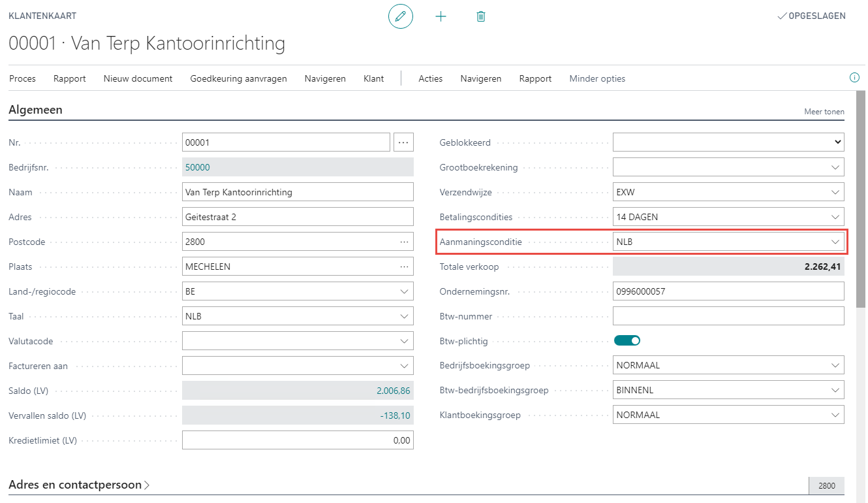The width and height of the screenshot is (868, 503).
Task: Click the trash can delete icon
Action: [481, 16]
